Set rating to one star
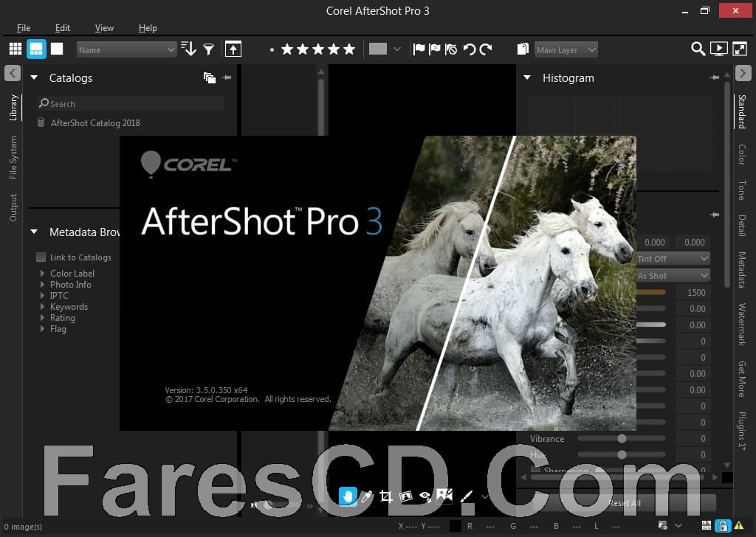Image resolution: width=756 pixels, height=537 pixels. 287,49
